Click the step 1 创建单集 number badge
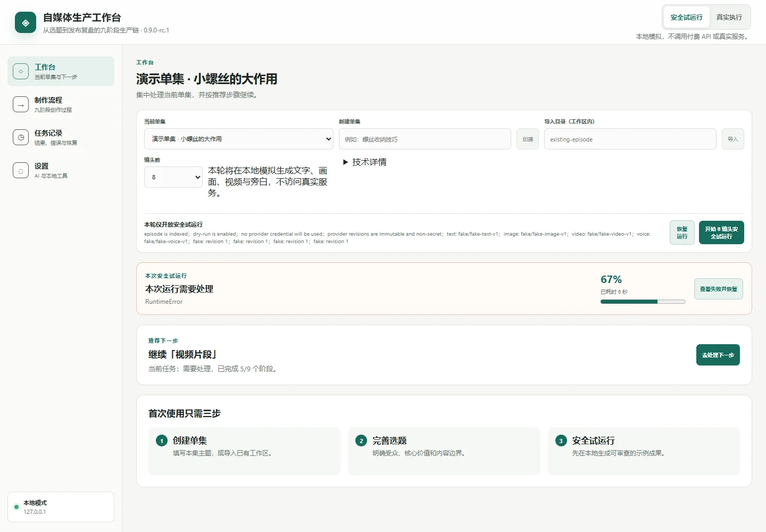 click(162, 440)
